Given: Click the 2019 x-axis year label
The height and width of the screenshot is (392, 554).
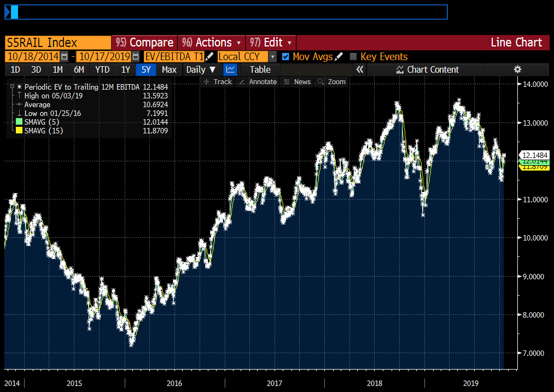Looking at the screenshot, I should click(471, 383).
